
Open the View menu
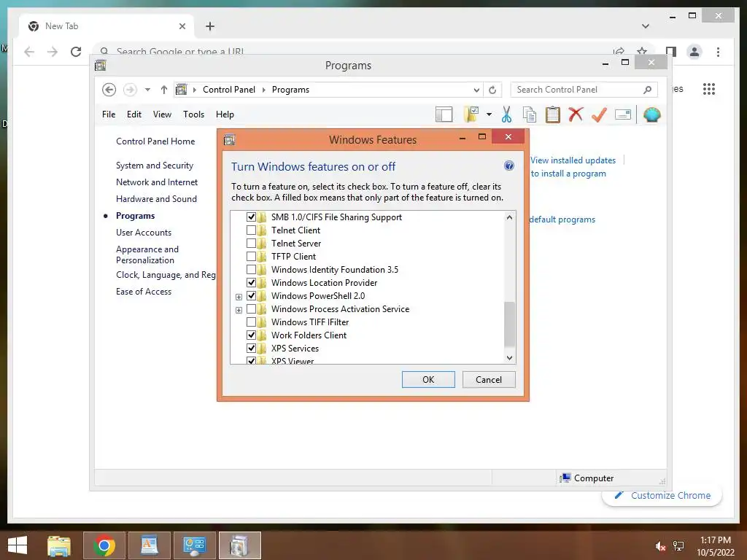[162, 114]
